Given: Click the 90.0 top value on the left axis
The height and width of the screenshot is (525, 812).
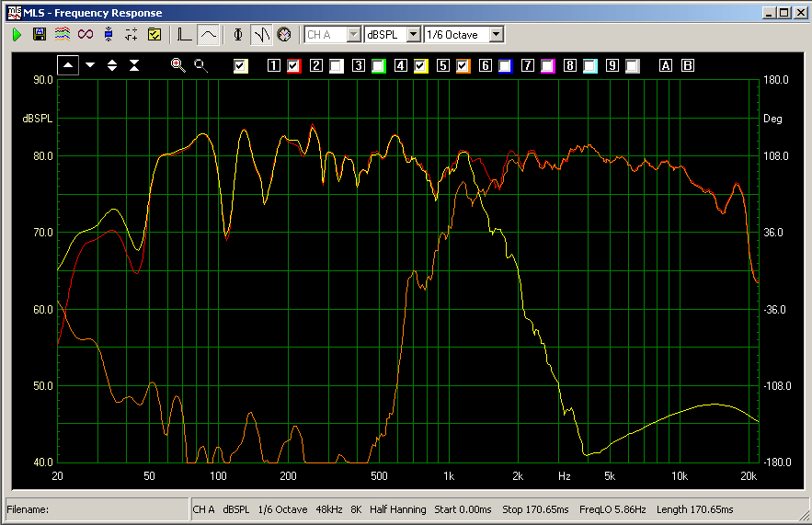Looking at the screenshot, I should pyautogui.click(x=43, y=80).
